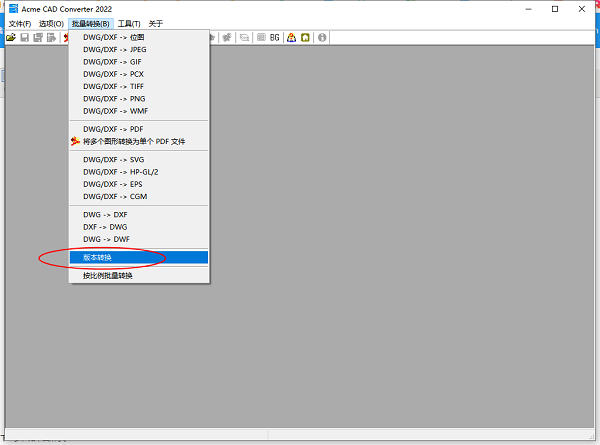Open the 关于 menu
This screenshot has height=445, width=600.
(x=156, y=24)
